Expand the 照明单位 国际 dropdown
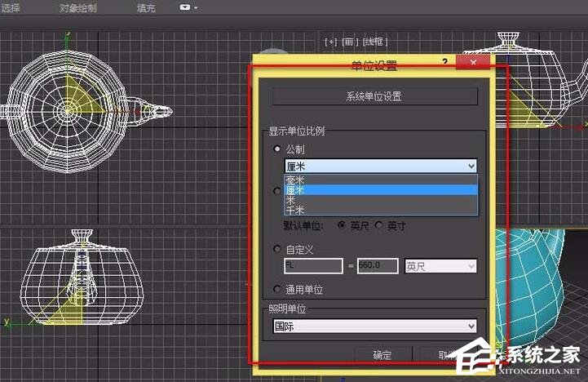Image resolution: width=588 pixels, height=382 pixels. click(x=471, y=326)
